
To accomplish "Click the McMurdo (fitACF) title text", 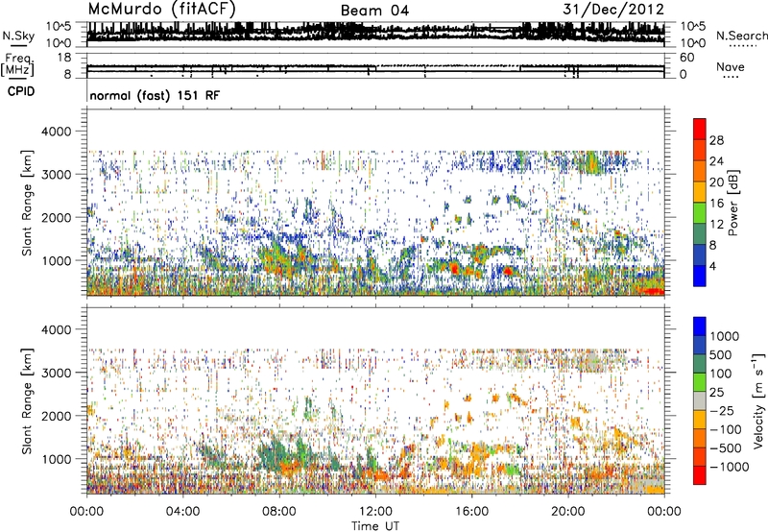I will (162, 9).
